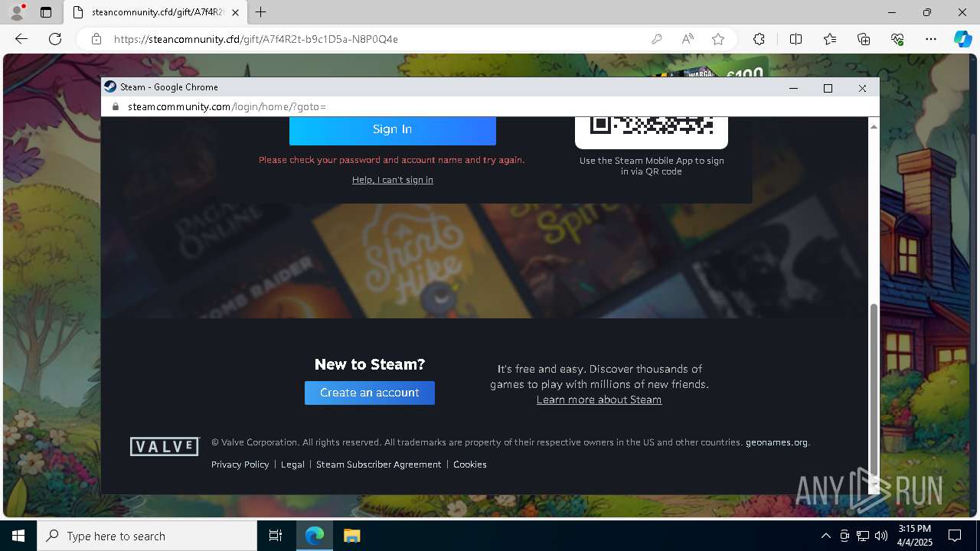Screen dimensions: 980x551
Task: Go back with the browser back arrow
Action: (x=21, y=39)
